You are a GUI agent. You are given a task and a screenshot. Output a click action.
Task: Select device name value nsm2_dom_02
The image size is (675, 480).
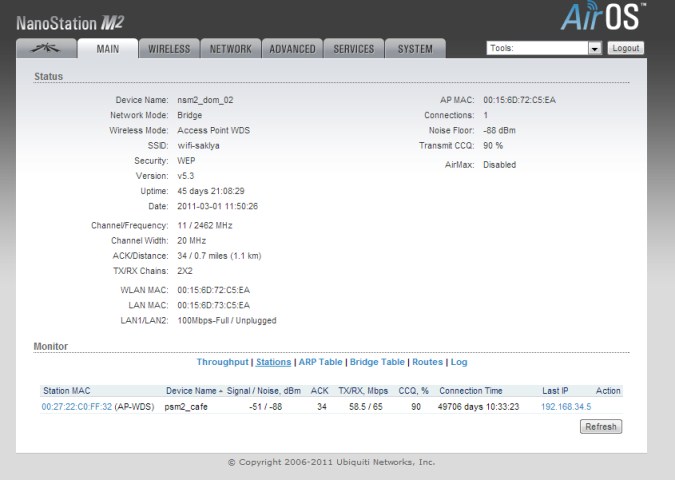[205, 100]
